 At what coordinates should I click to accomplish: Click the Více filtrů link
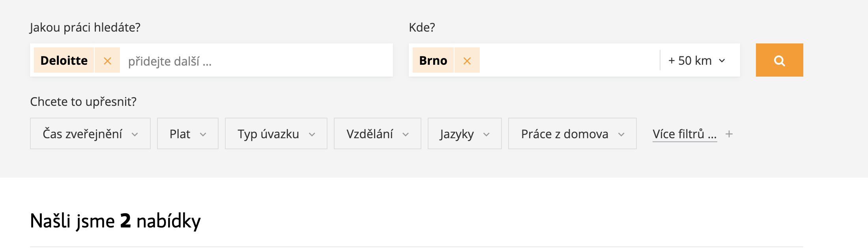(685, 134)
